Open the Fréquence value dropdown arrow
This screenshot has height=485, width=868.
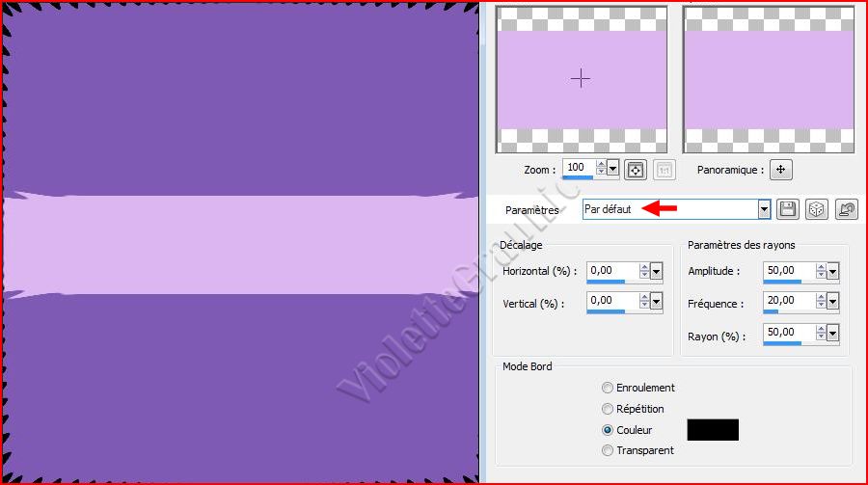(x=832, y=303)
